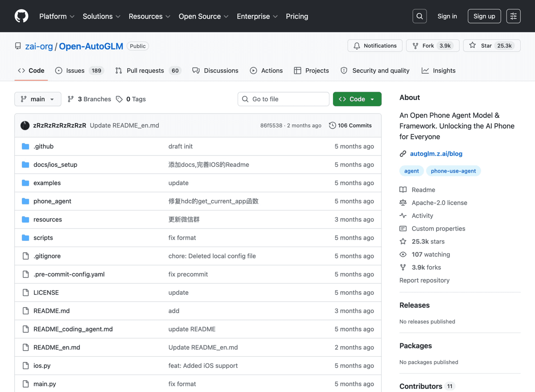Click the zRzRzRzRzRzRzR author avatar
Viewport: 535px width, 392px height.
click(x=25, y=125)
